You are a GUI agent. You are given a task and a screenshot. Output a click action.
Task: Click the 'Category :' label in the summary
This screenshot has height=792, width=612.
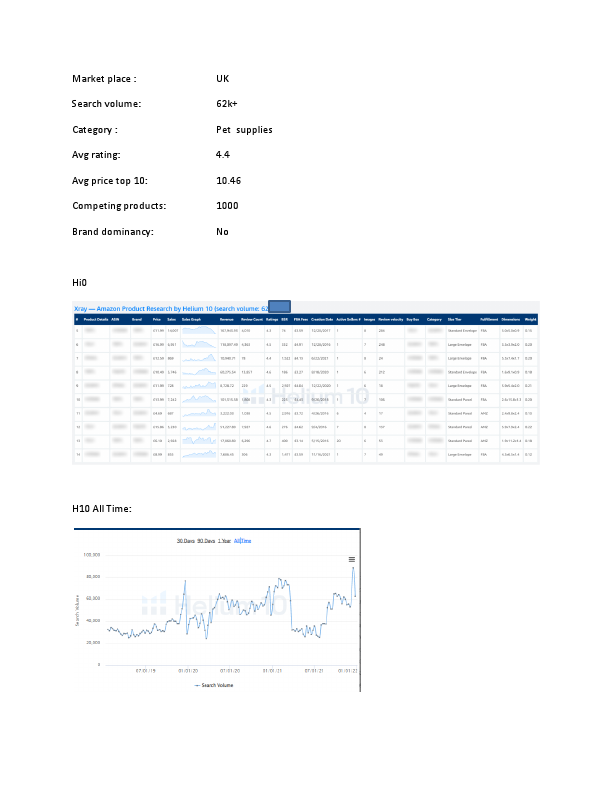coord(95,130)
